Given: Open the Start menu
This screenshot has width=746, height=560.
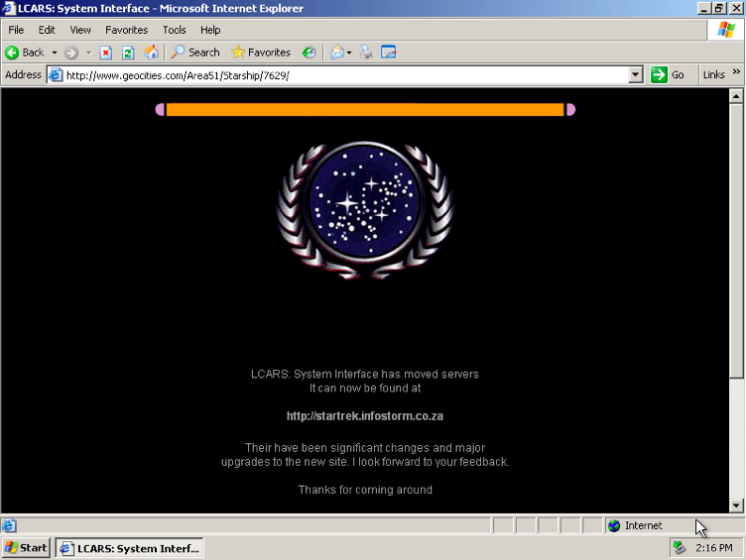Looking at the screenshot, I should tap(26, 548).
